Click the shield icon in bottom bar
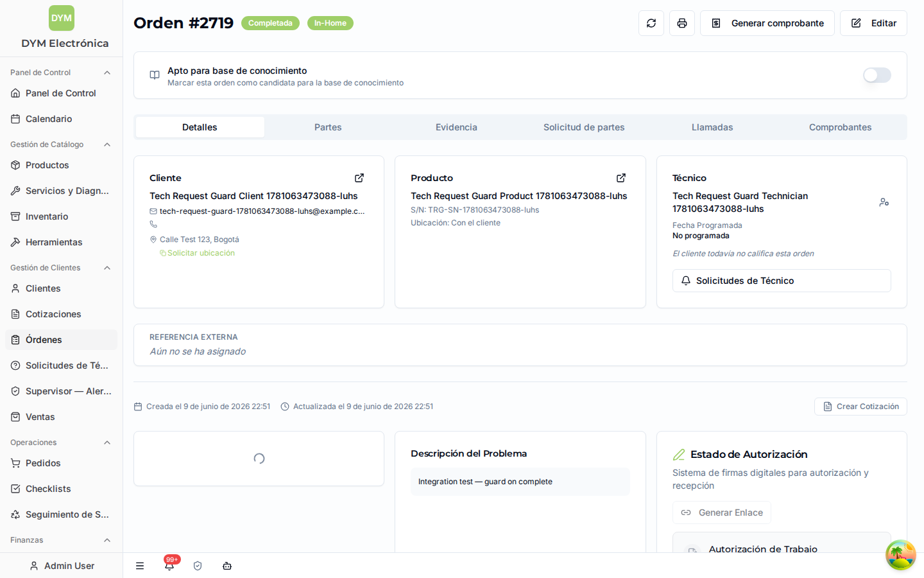924x578 pixels. click(x=198, y=566)
